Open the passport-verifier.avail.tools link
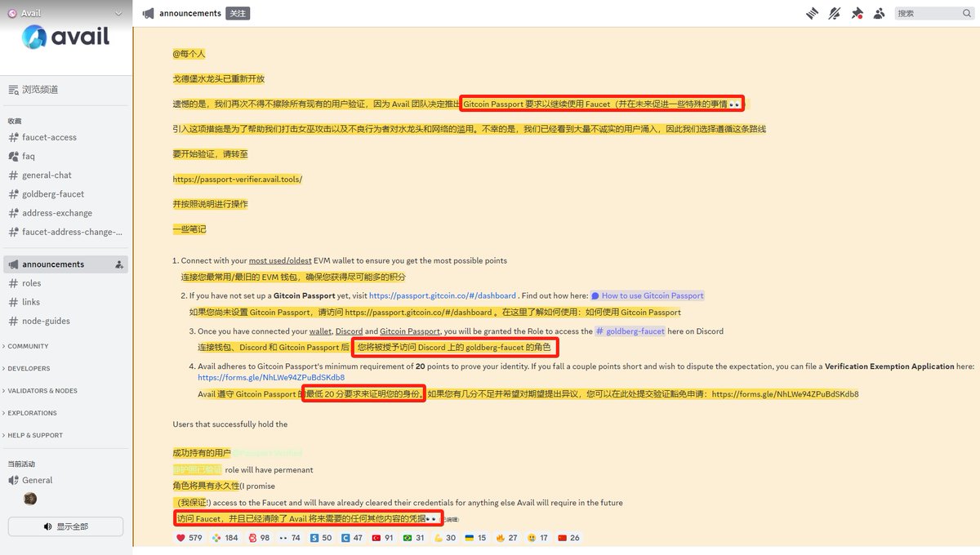 click(238, 179)
